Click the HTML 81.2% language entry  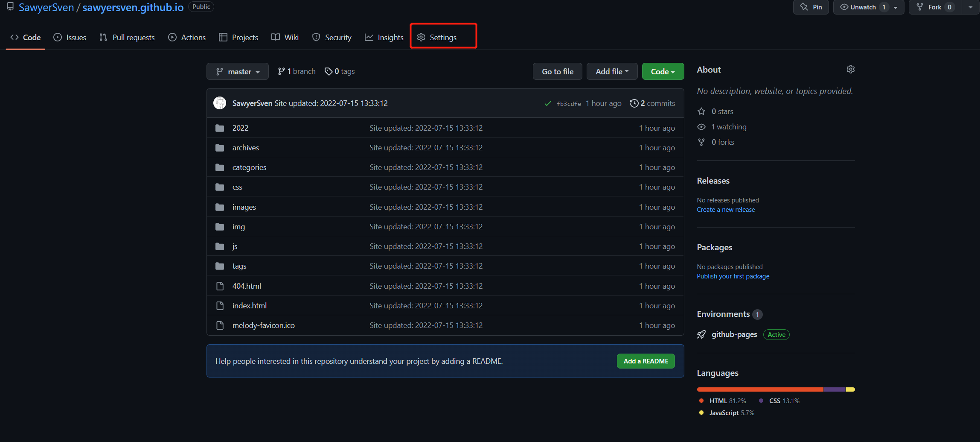click(723, 401)
